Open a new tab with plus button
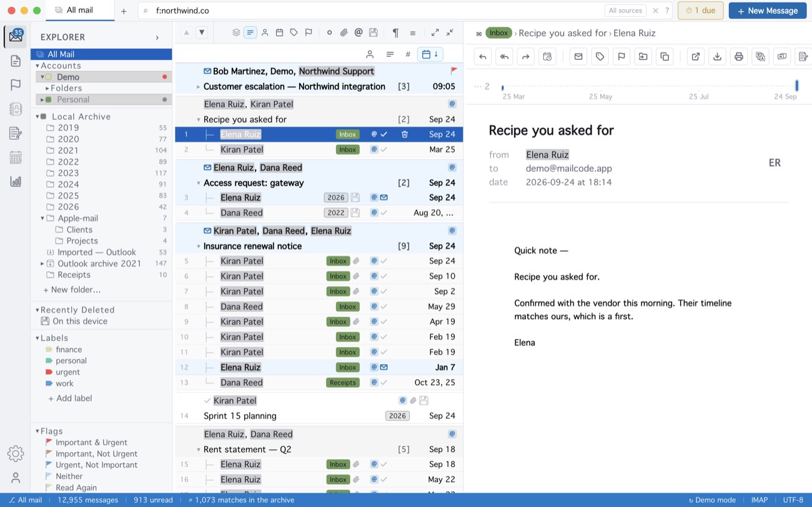812x507 pixels. click(124, 11)
